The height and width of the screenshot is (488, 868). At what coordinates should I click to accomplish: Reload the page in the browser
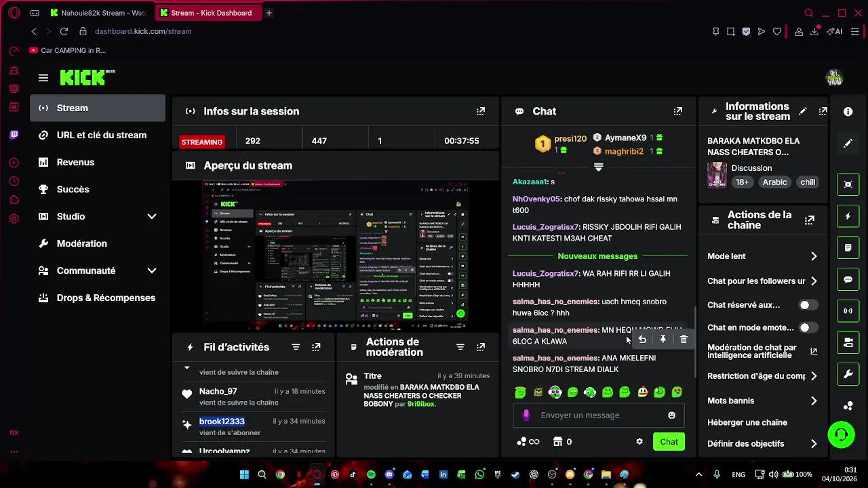[64, 31]
